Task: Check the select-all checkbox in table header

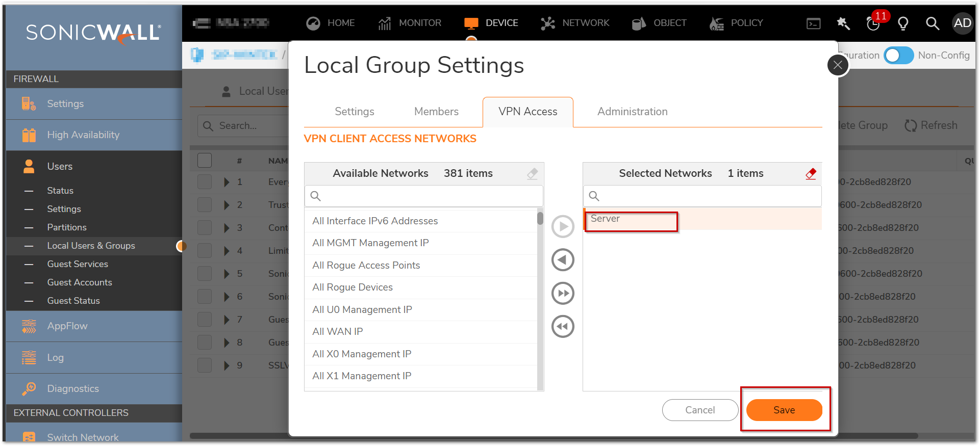Action: (x=205, y=161)
